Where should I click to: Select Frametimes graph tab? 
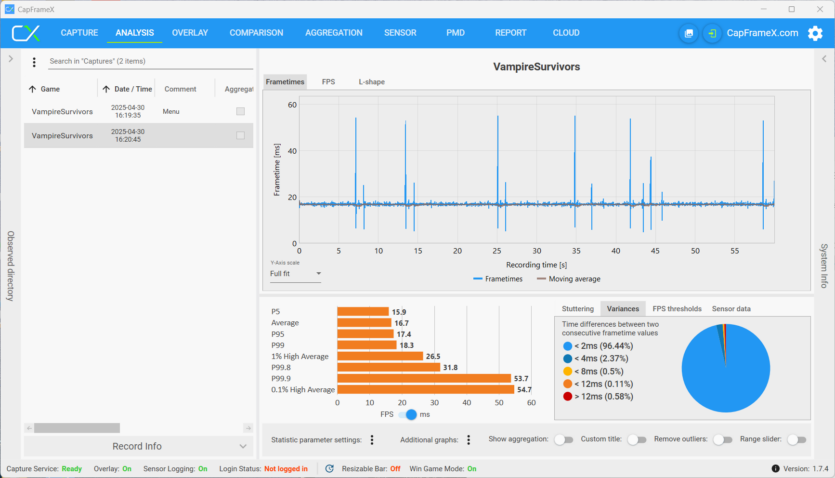tap(285, 81)
